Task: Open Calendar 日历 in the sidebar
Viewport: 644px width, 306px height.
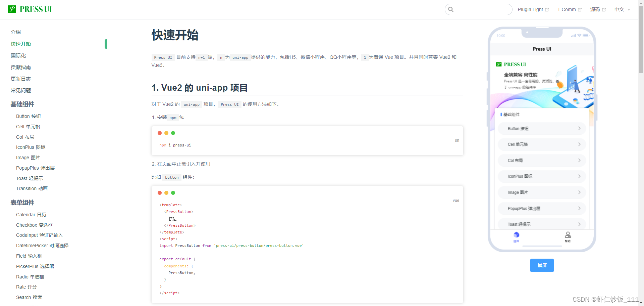Action: [31, 215]
